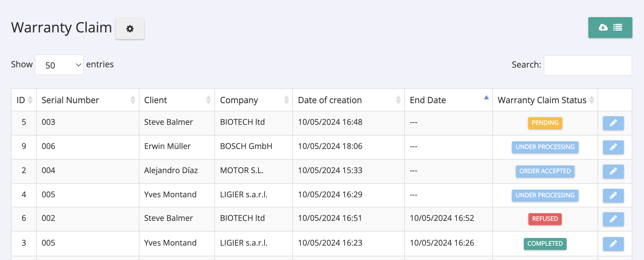Open the settings gear next to Warranty Claim
Viewport: 644px width, 260px height.
[x=130, y=29]
